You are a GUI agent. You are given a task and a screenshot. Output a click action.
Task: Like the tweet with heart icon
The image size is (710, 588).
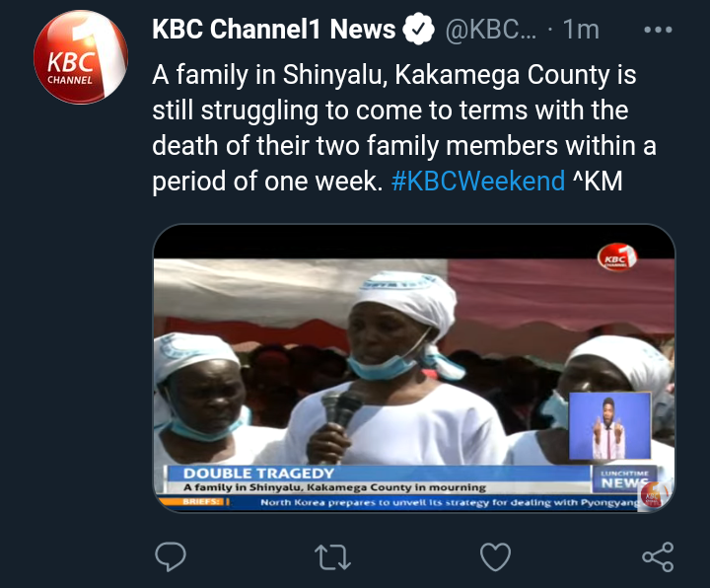tap(495, 556)
